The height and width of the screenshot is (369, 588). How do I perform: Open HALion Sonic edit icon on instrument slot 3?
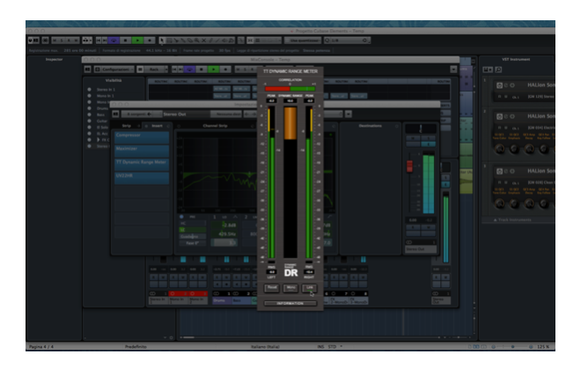pos(499,172)
